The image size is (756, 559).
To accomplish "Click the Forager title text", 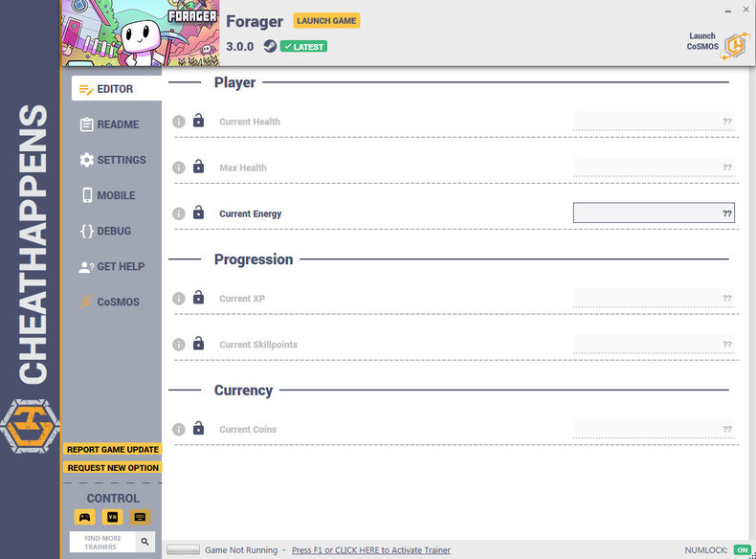I will [x=255, y=22].
